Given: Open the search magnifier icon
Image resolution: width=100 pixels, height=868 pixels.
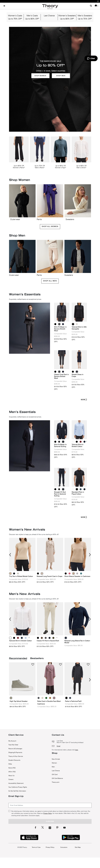Looking at the screenshot, I should coord(90,6).
